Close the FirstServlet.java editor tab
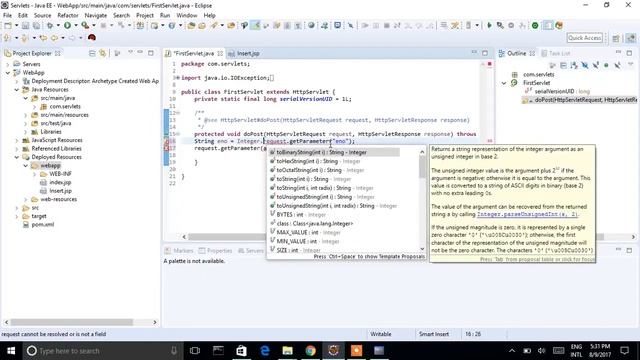 click(220, 53)
